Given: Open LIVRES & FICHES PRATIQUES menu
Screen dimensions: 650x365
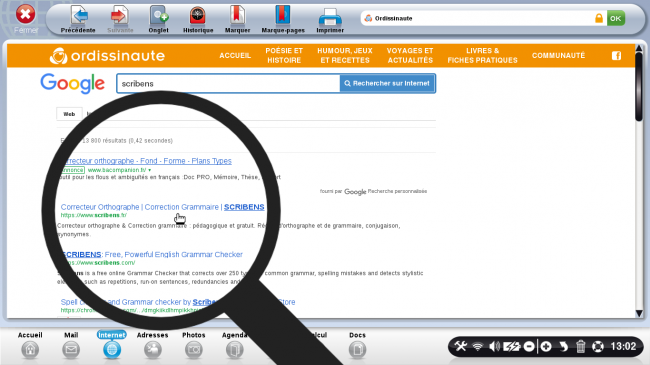Looking at the screenshot, I should [x=483, y=56].
